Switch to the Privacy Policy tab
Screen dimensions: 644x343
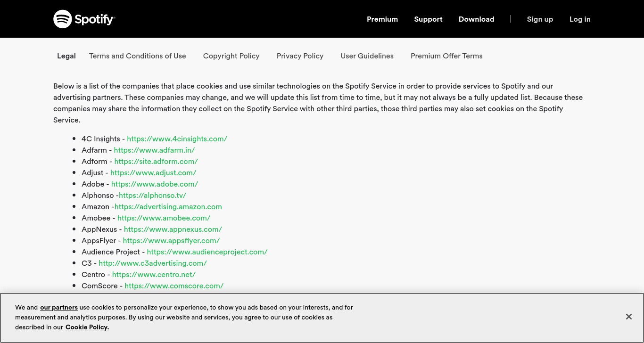tap(300, 56)
